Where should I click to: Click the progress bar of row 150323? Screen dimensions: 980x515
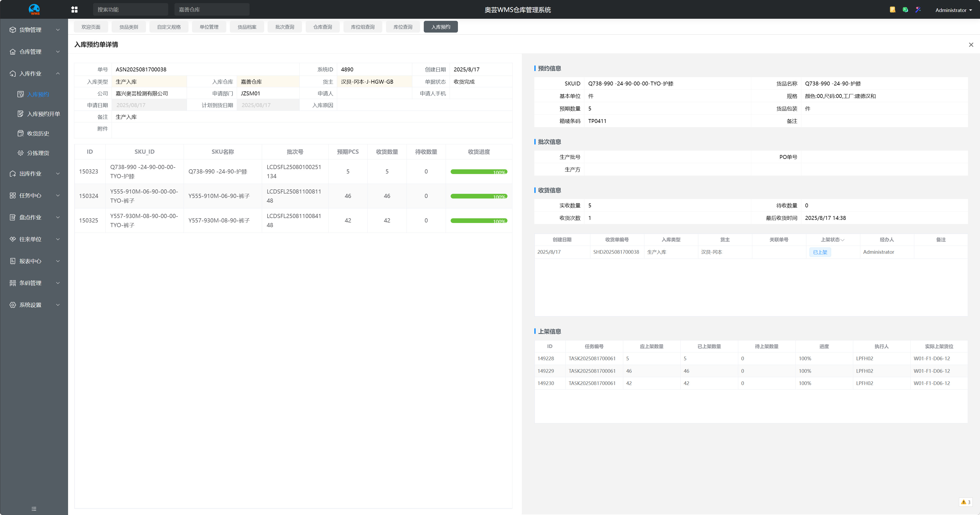[479, 172]
